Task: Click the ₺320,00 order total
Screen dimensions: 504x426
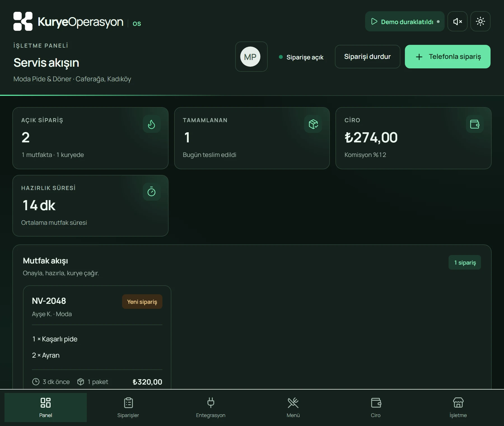Action: 147,382
